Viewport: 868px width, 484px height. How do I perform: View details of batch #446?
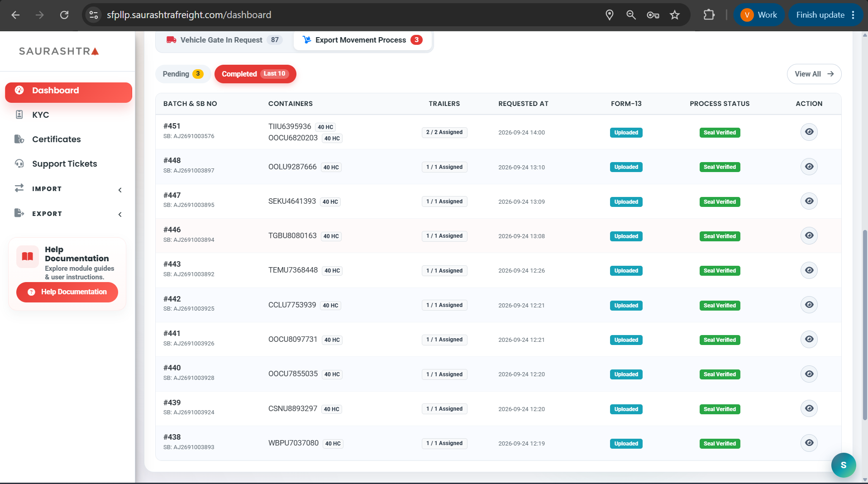coord(809,235)
